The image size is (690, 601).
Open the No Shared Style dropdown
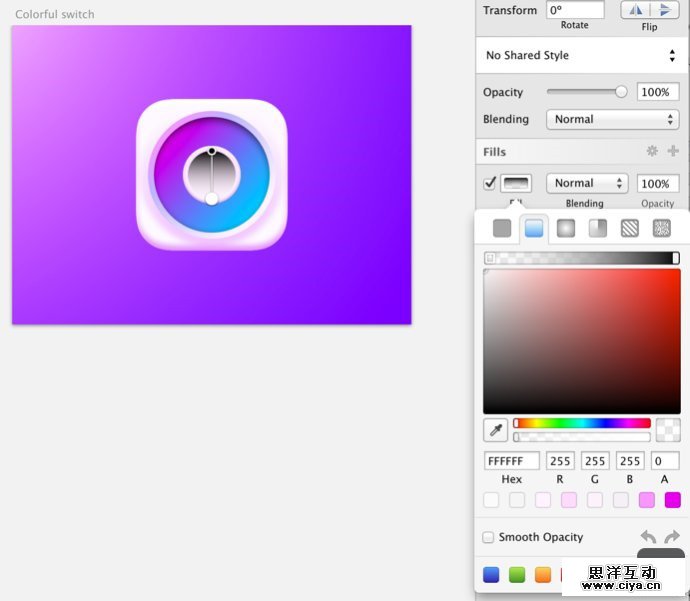(x=580, y=55)
